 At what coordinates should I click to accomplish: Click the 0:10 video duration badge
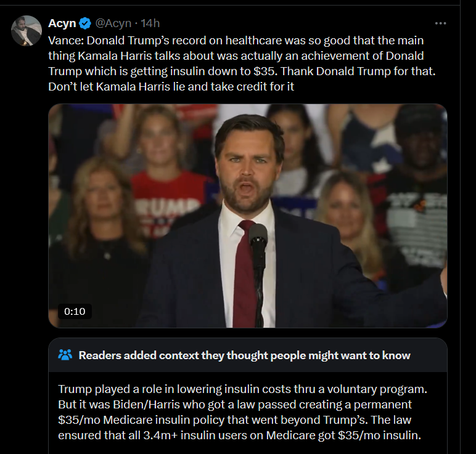tap(75, 311)
